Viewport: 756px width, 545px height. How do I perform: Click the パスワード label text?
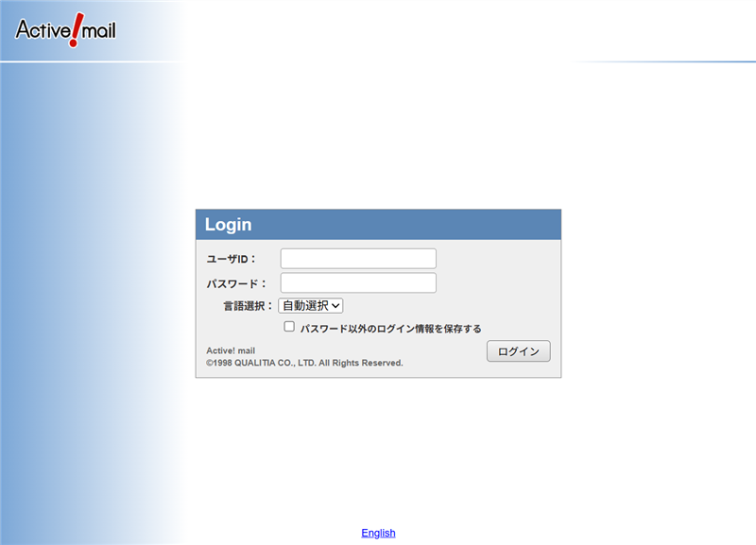point(236,283)
